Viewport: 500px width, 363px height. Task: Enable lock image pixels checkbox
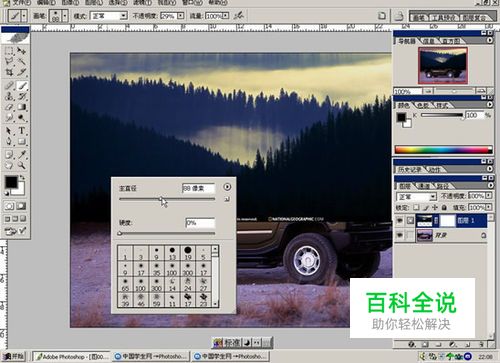point(426,208)
